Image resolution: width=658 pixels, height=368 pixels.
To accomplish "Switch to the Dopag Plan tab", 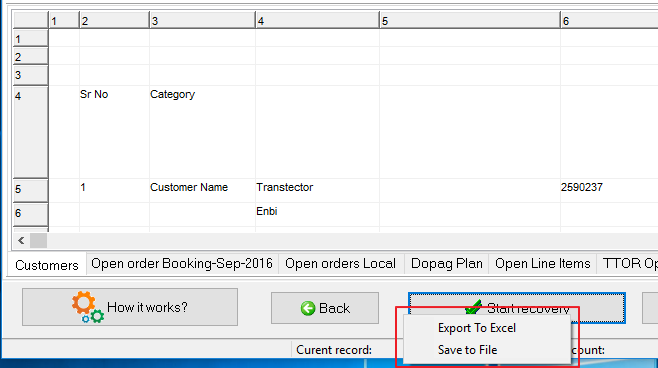I will 446,264.
